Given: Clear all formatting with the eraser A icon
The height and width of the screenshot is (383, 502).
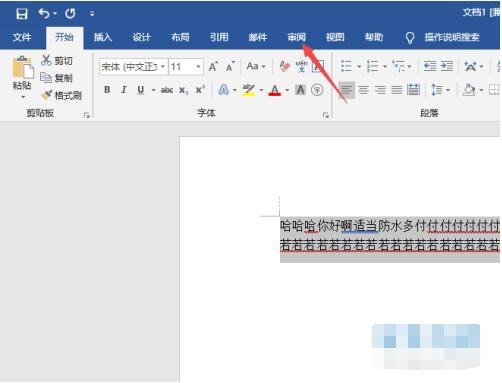Looking at the screenshot, I should tap(284, 66).
